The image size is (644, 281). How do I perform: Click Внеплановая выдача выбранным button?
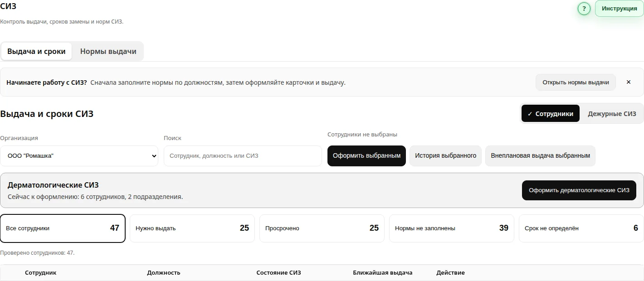540,156
